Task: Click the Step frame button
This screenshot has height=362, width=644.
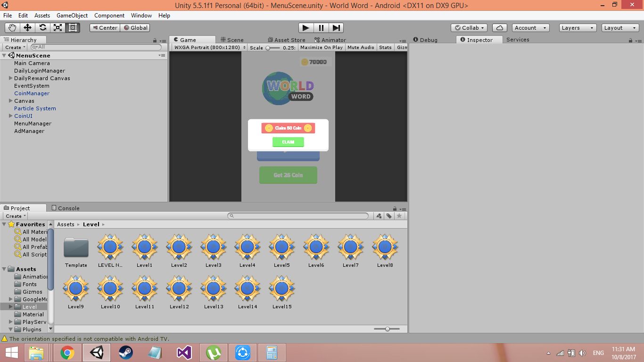Action: 336,28
